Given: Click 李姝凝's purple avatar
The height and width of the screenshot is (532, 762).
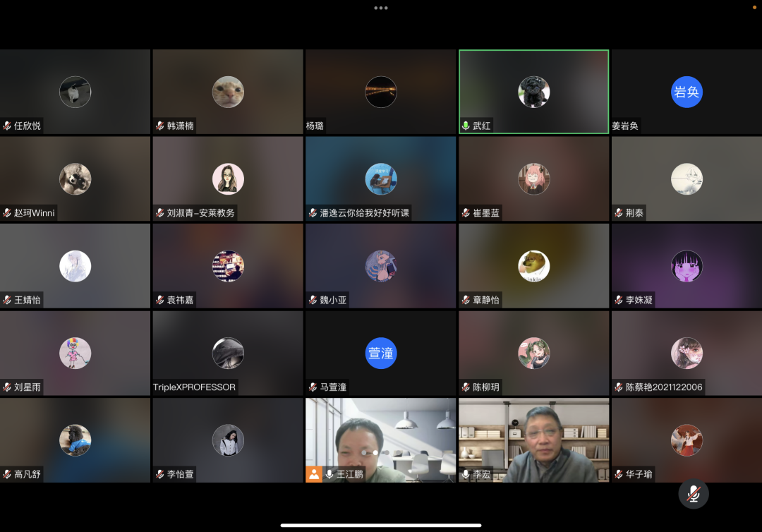Looking at the screenshot, I should pyautogui.click(x=687, y=266).
